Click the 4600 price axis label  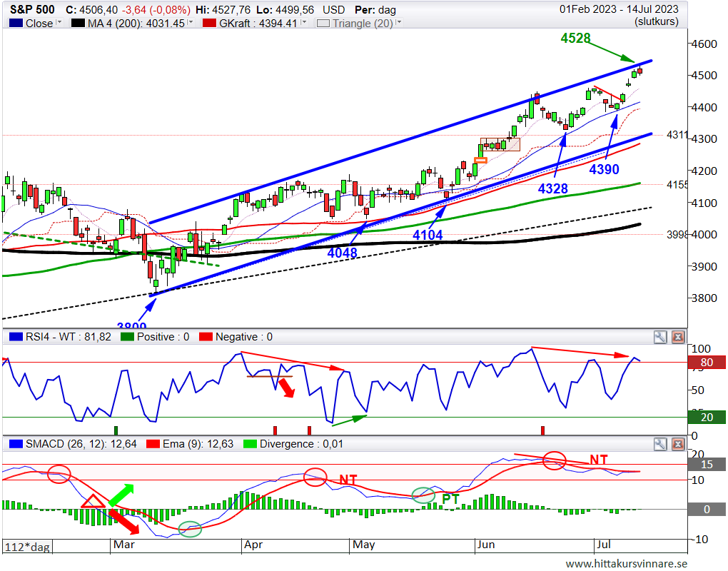pos(704,44)
